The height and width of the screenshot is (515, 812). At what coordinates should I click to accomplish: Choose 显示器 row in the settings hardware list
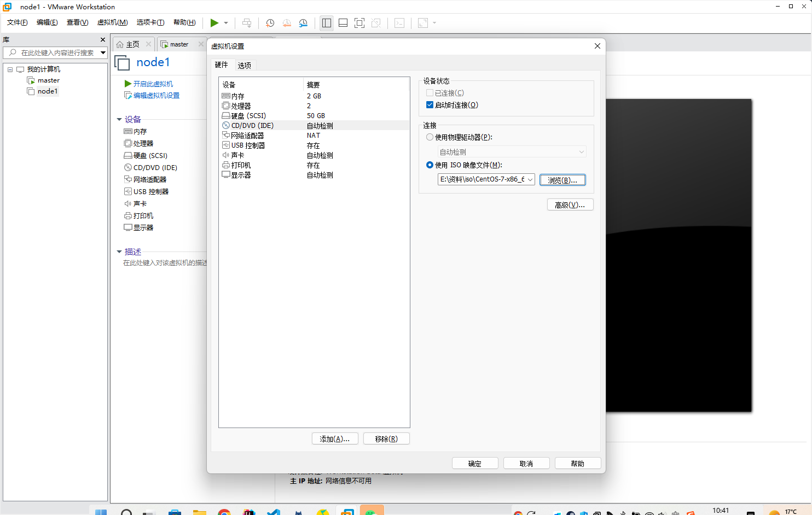click(x=314, y=175)
